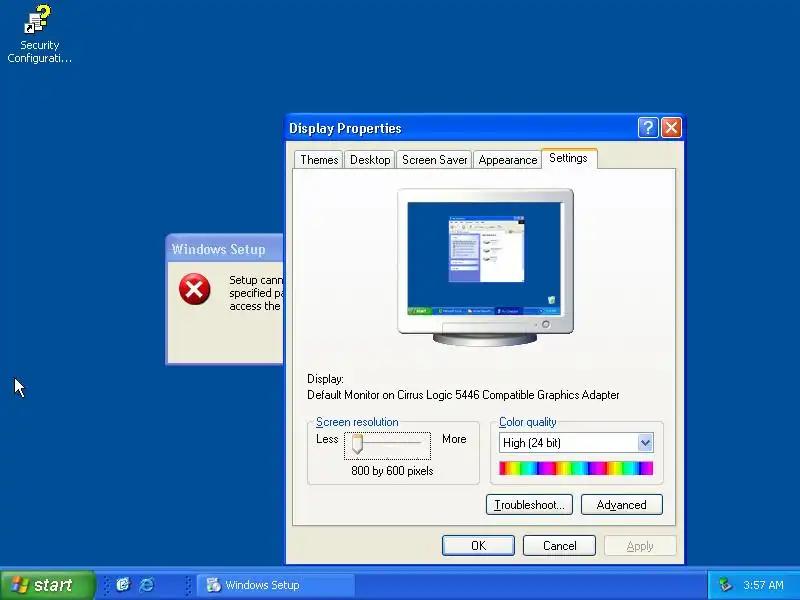This screenshot has height=600, width=800.
Task: Click the Display Properties help question-mark button
Action: click(x=647, y=128)
